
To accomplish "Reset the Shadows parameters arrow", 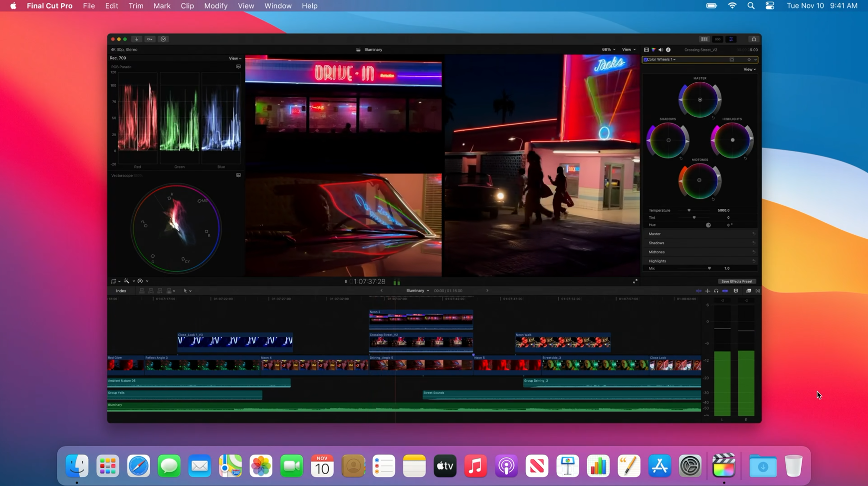I will click(754, 243).
